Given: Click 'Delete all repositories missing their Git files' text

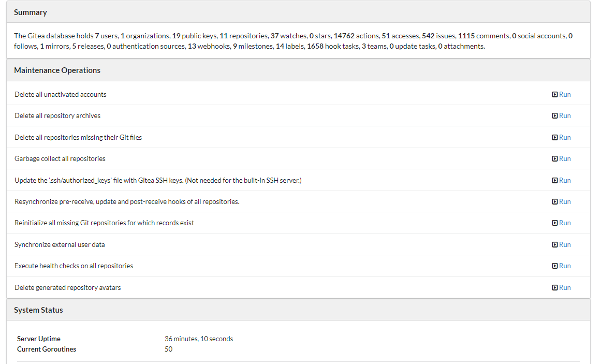Looking at the screenshot, I should (x=78, y=137).
